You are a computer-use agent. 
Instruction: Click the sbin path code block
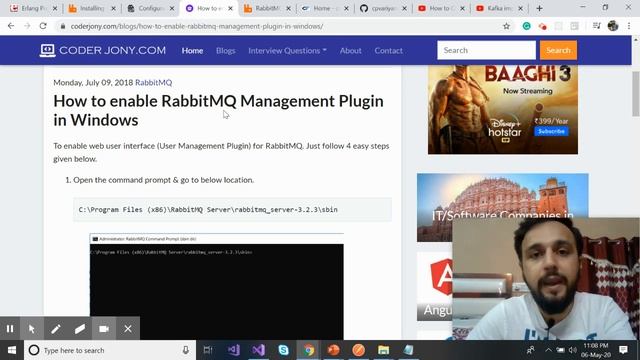[x=232, y=210]
